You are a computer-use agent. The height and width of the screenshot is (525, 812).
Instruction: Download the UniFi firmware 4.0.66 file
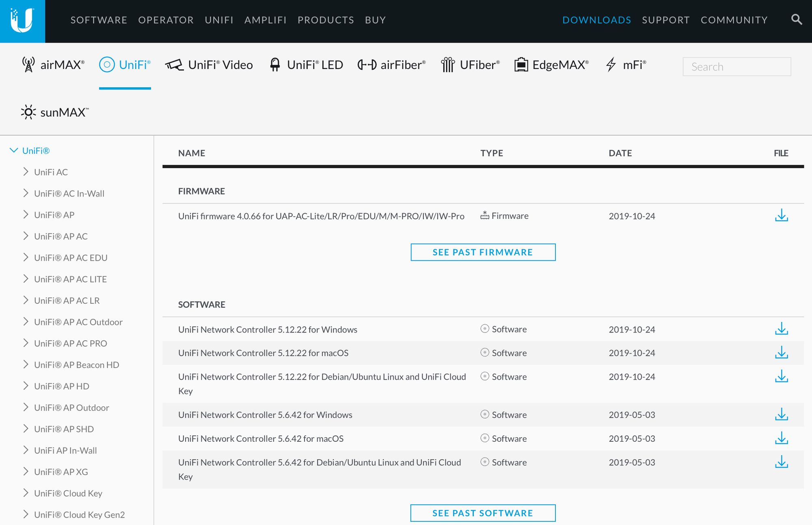click(x=781, y=216)
